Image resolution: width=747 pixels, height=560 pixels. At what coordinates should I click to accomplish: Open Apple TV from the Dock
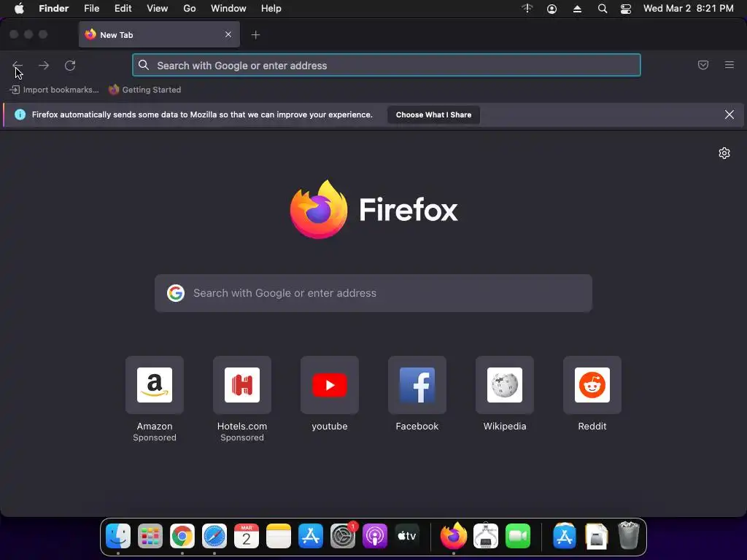(407, 536)
